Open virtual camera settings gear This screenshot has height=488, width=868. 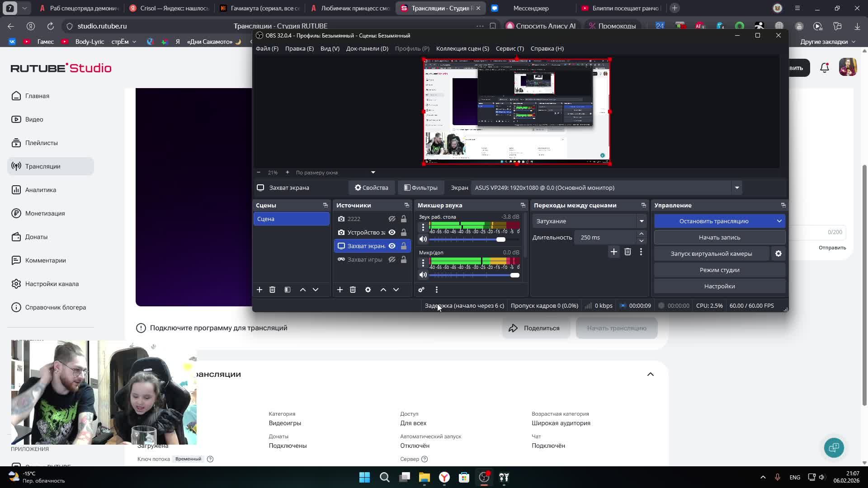click(778, 253)
